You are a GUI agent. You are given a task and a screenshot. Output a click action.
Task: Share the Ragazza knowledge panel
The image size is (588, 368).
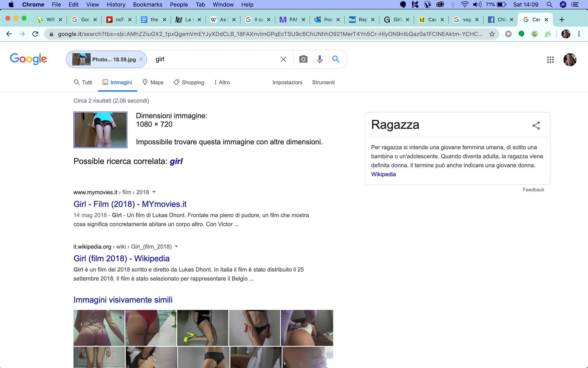(536, 125)
